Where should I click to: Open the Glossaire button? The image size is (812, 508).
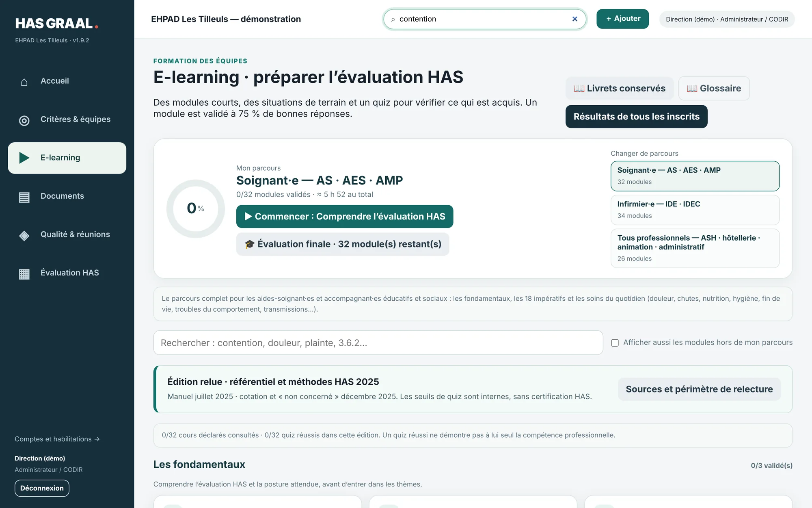pos(714,88)
